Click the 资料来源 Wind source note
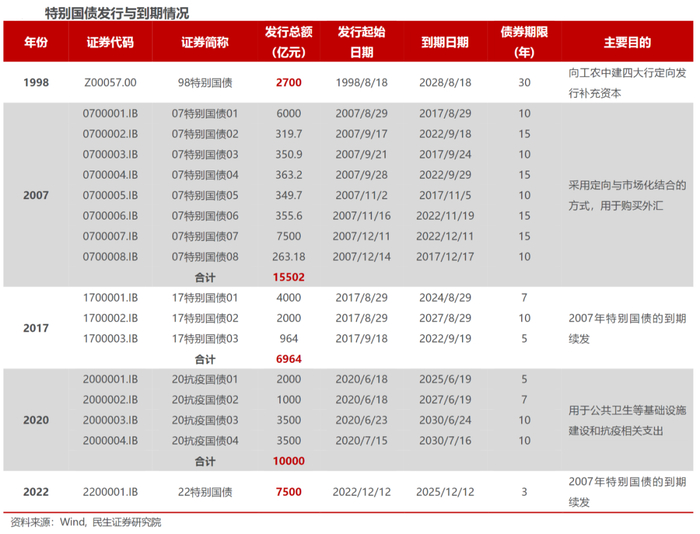The width and height of the screenshot is (700, 534). point(86,522)
